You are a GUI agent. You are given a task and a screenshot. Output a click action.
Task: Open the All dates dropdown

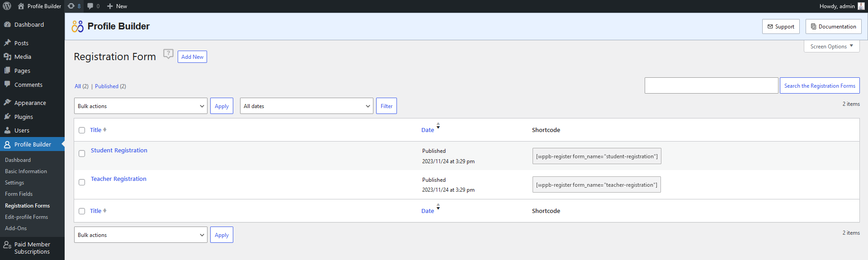click(x=307, y=106)
